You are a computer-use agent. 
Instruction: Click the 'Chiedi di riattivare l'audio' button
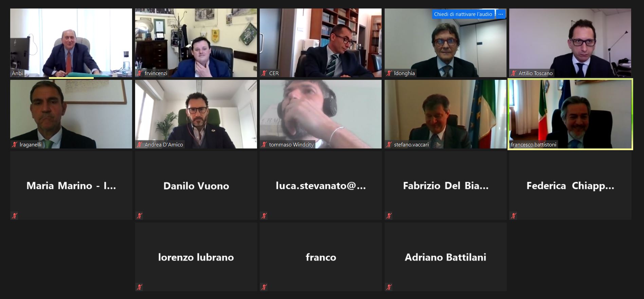(x=463, y=14)
